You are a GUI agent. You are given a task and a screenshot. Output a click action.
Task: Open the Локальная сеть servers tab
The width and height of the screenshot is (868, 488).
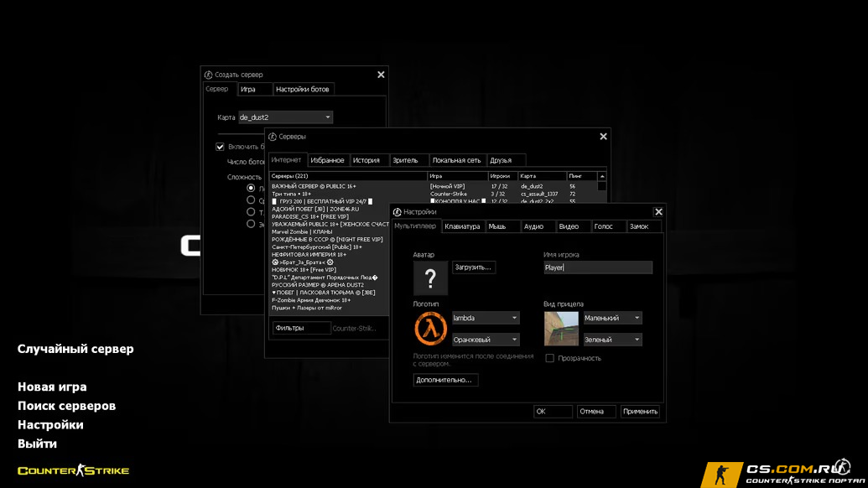point(457,160)
